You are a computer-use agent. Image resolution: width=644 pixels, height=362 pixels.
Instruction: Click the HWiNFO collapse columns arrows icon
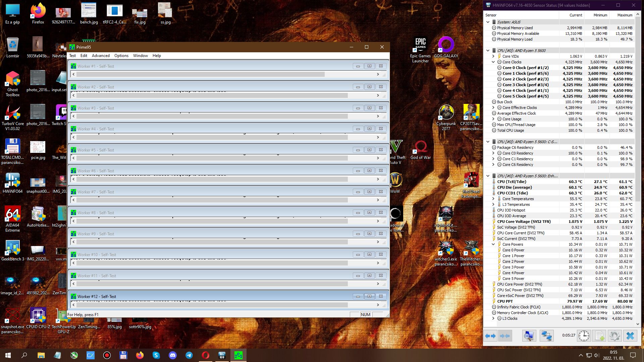click(x=505, y=336)
